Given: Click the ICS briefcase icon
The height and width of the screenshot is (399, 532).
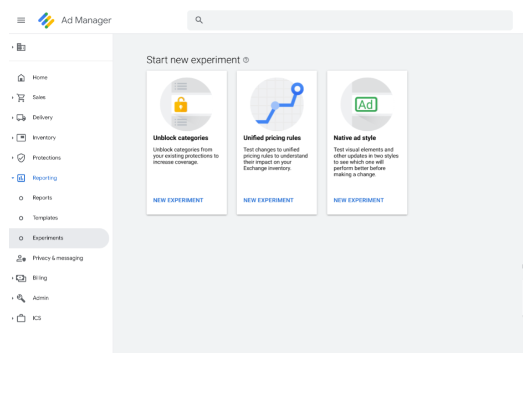Looking at the screenshot, I should pos(21,318).
